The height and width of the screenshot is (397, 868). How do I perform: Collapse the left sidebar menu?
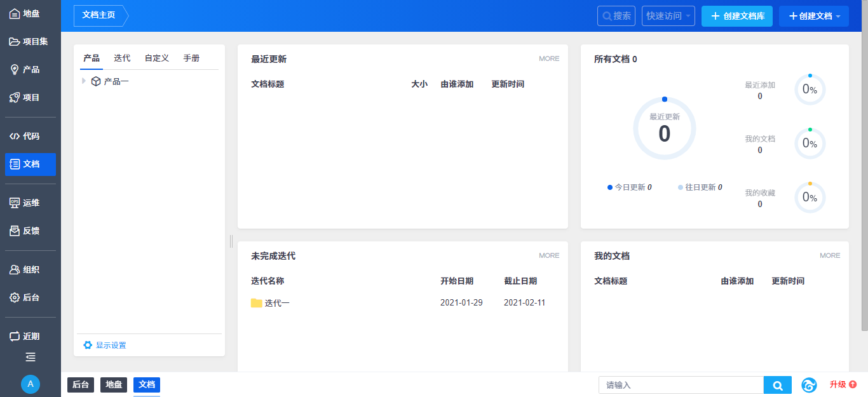31,357
